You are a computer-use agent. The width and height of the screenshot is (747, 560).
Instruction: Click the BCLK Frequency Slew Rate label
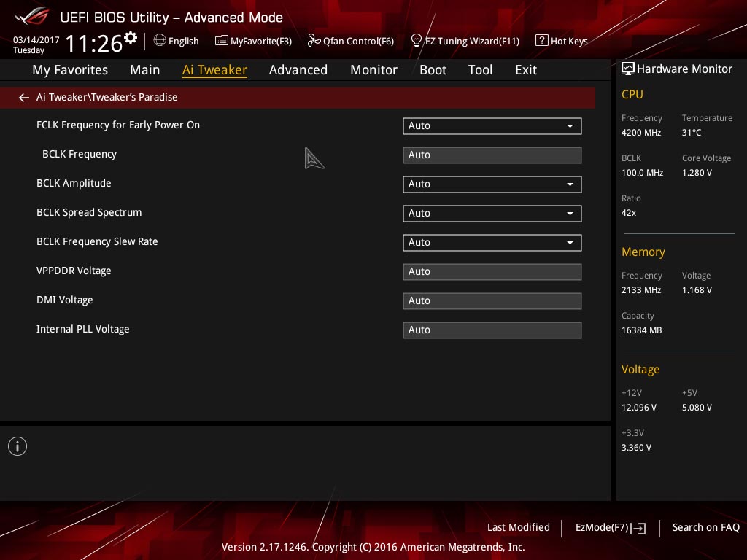(97, 241)
